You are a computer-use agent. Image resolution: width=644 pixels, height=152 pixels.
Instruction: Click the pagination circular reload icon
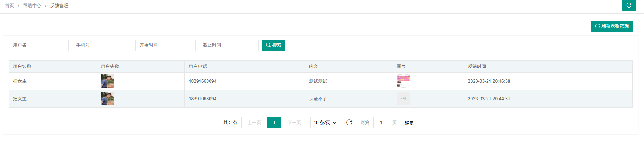click(349, 122)
